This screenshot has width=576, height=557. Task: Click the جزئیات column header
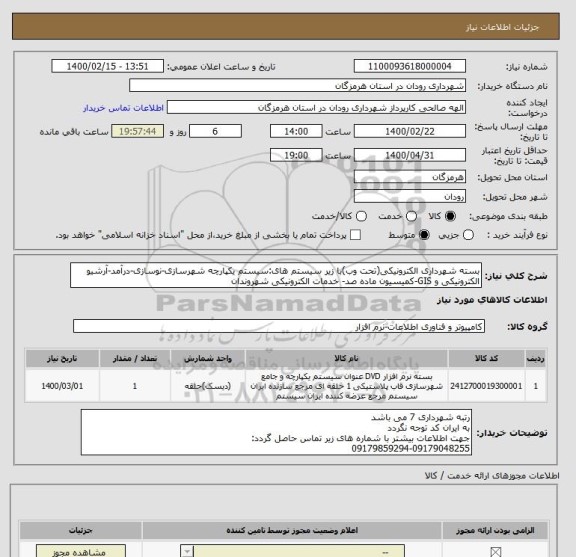click(80, 531)
